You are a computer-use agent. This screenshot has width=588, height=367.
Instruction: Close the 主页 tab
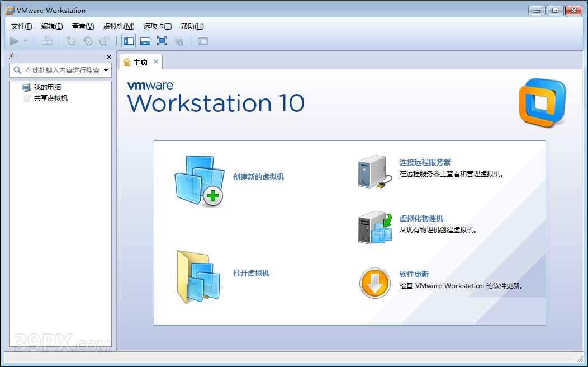[156, 62]
